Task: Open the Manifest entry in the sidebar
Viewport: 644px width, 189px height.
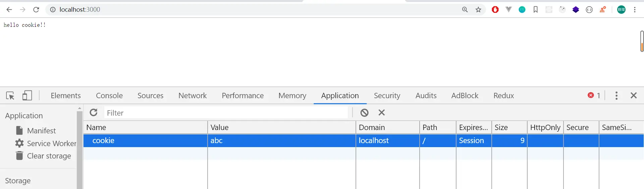Action: coord(41,131)
